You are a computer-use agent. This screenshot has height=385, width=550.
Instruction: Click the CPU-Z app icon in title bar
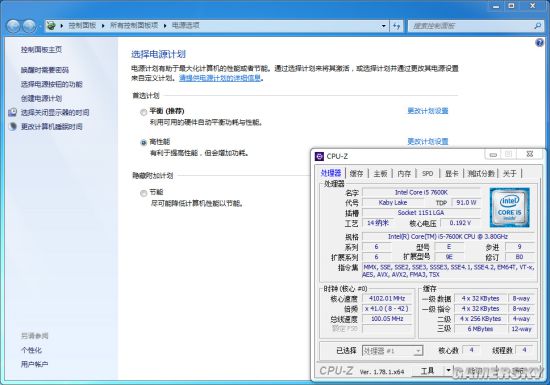click(x=319, y=156)
